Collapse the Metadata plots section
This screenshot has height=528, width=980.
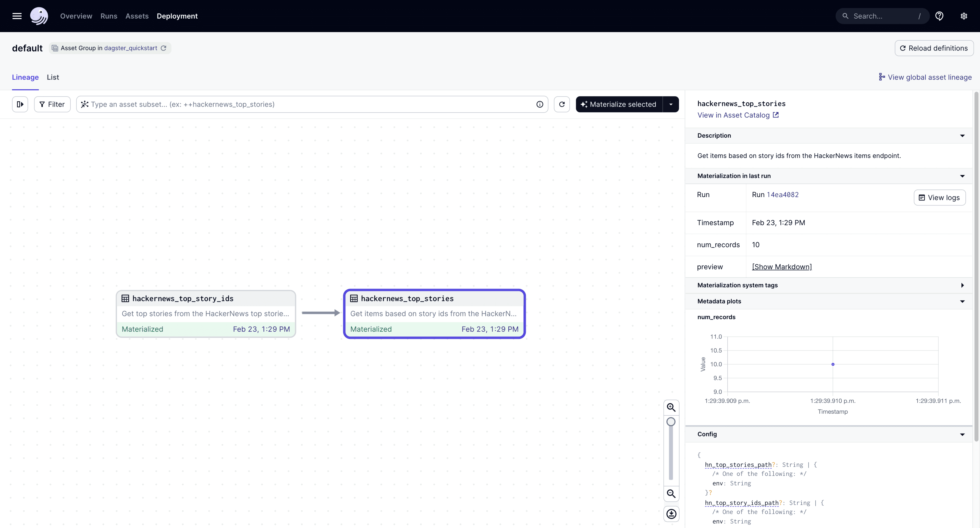coord(962,301)
